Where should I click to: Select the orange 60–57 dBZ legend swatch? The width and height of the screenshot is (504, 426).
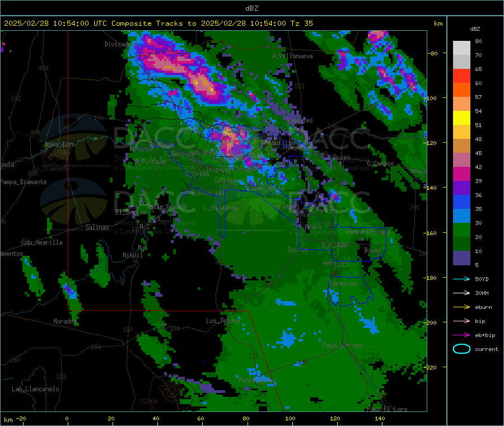pyautogui.click(x=461, y=90)
